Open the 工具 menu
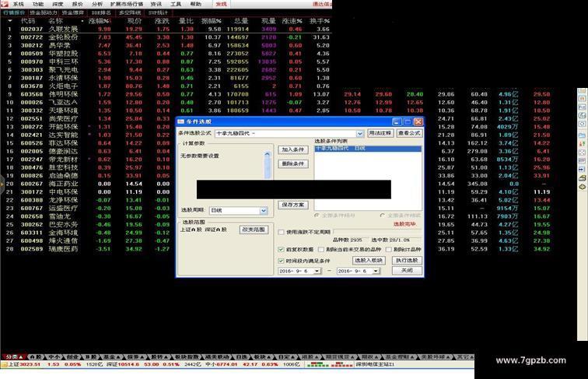 176,4
